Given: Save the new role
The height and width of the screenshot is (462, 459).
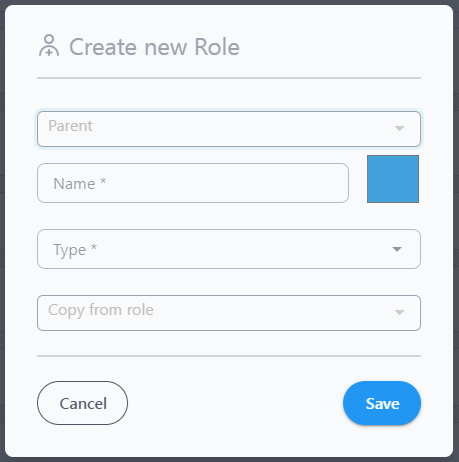Looking at the screenshot, I should (x=382, y=403).
